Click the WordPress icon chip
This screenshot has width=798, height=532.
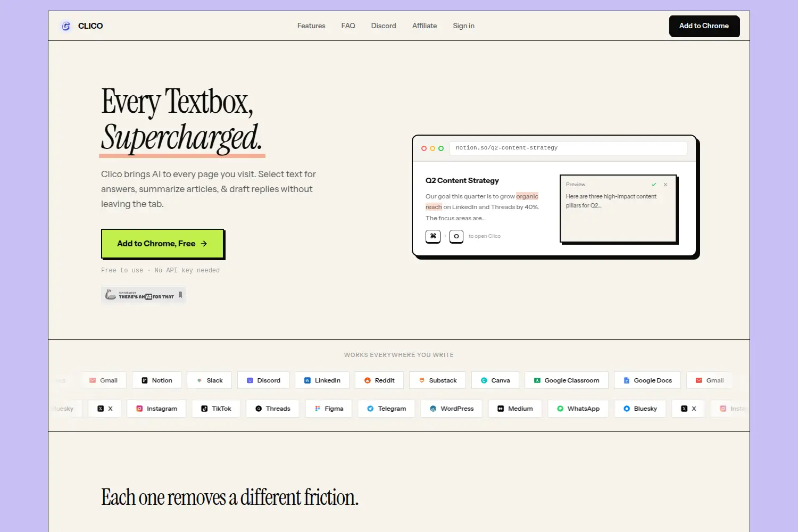(x=451, y=409)
